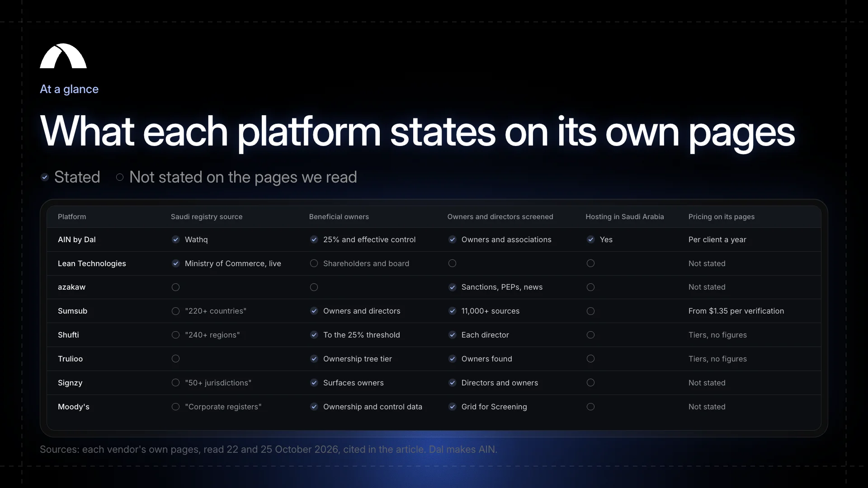The image size is (868, 488).
Task: Click the checkmark beside Sanctions, PEPs, news
Action: click(453, 287)
